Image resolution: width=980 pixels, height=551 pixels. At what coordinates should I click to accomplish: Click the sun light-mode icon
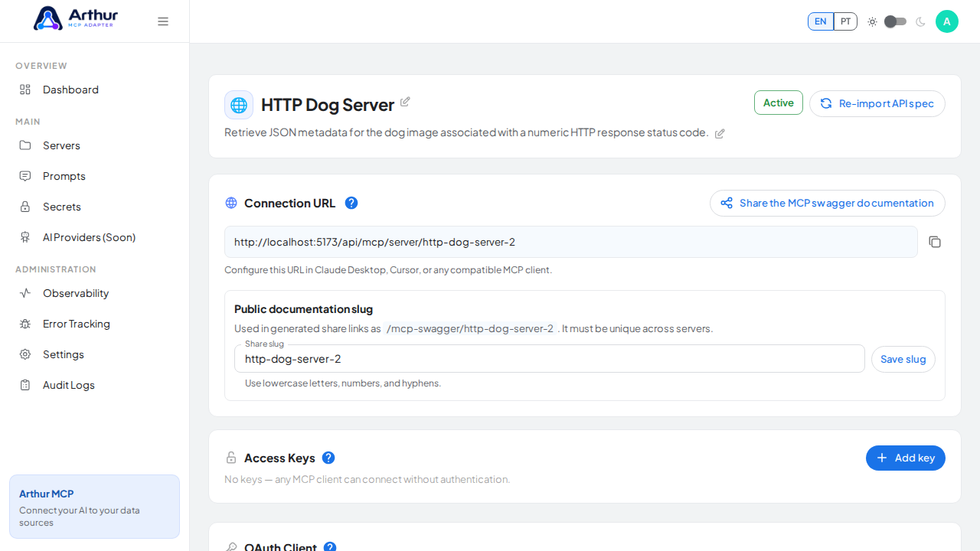(872, 21)
